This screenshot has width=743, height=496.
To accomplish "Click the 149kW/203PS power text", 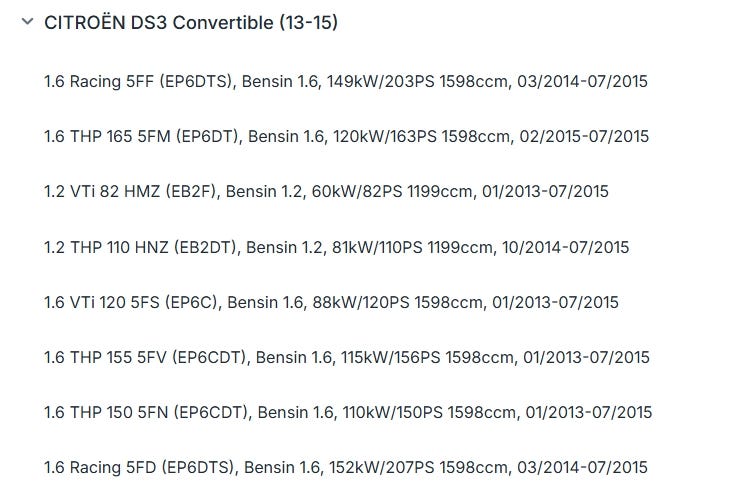I will coord(381,81).
